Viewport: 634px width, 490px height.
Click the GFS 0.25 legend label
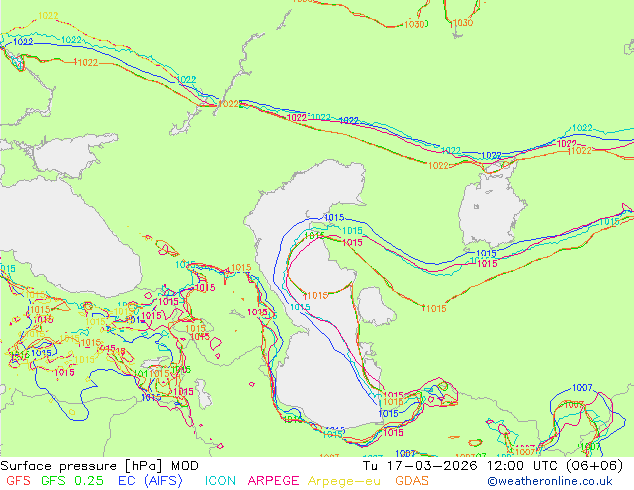tap(72, 481)
